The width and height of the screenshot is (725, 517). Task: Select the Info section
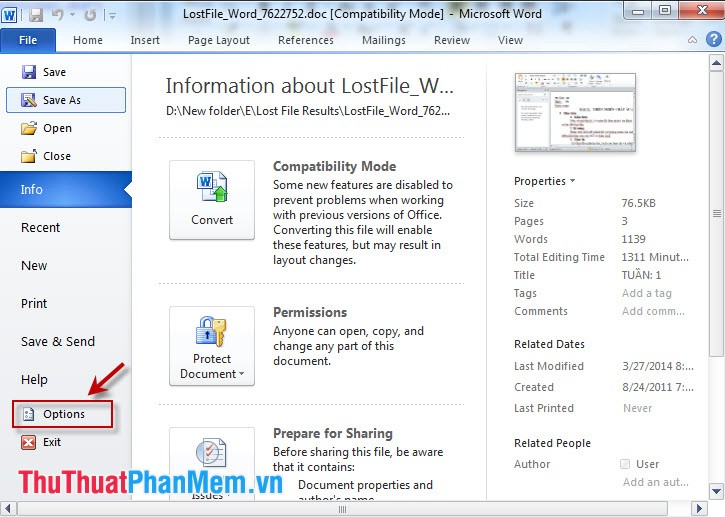point(66,189)
